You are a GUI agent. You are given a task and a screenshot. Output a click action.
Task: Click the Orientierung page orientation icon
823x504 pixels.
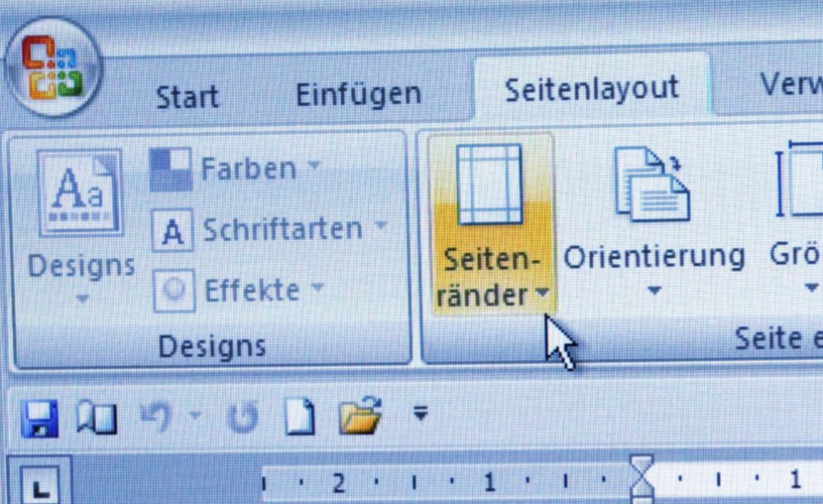point(652,184)
